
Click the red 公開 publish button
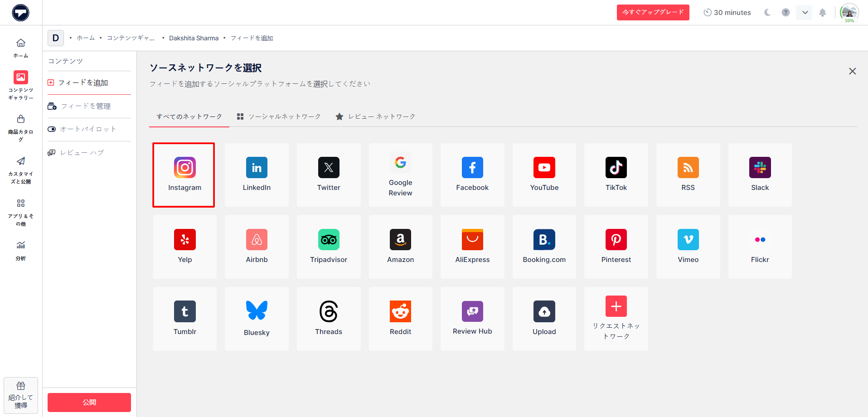click(x=89, y=402)
